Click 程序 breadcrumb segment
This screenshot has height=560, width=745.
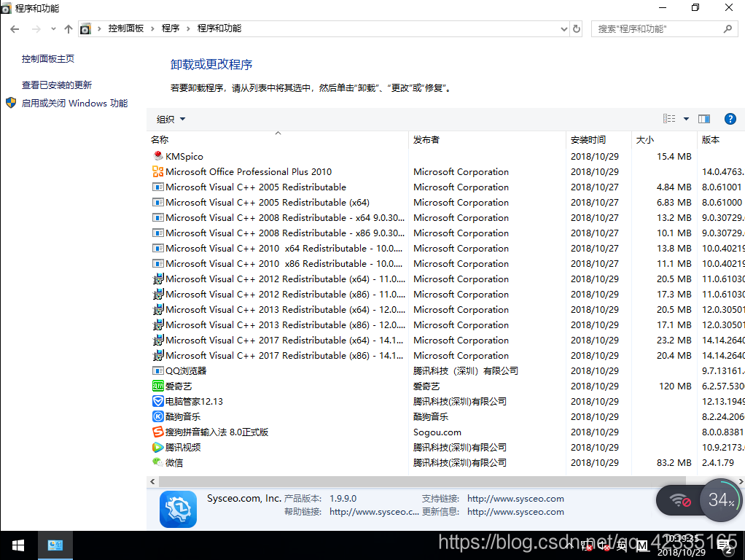click(x=171, y=28)
